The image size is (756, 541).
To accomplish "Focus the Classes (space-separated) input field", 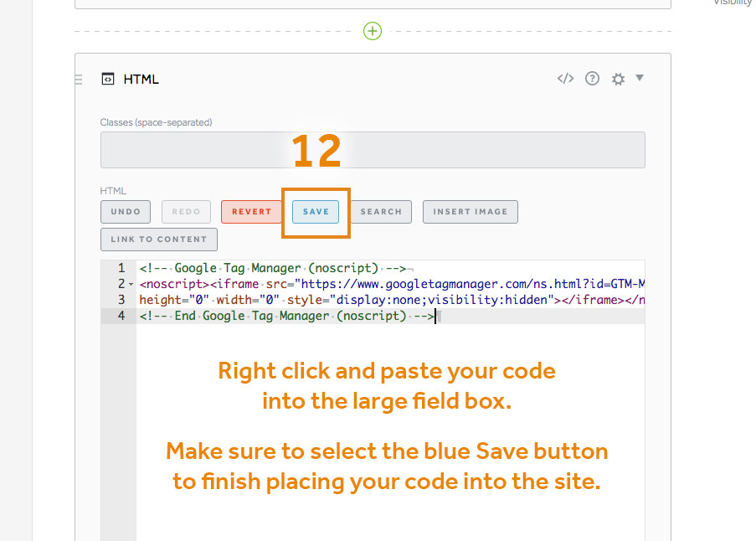I will [373, 150].
